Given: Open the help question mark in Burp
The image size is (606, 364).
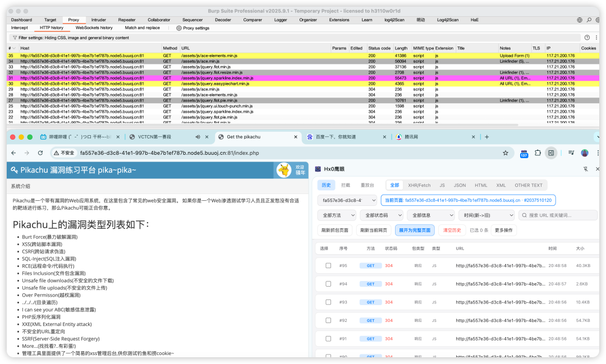Looking at the screenshot, I should [587, 38].
